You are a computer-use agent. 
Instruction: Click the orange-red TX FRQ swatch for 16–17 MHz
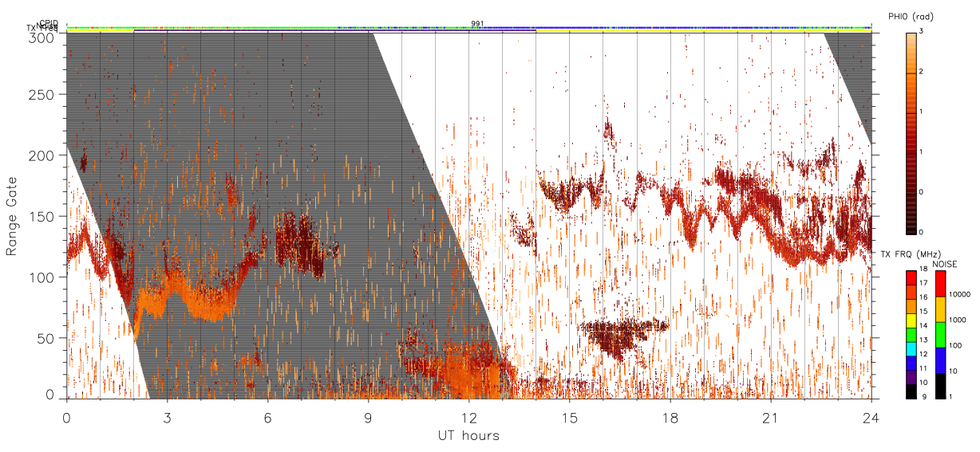coord(911,292)
